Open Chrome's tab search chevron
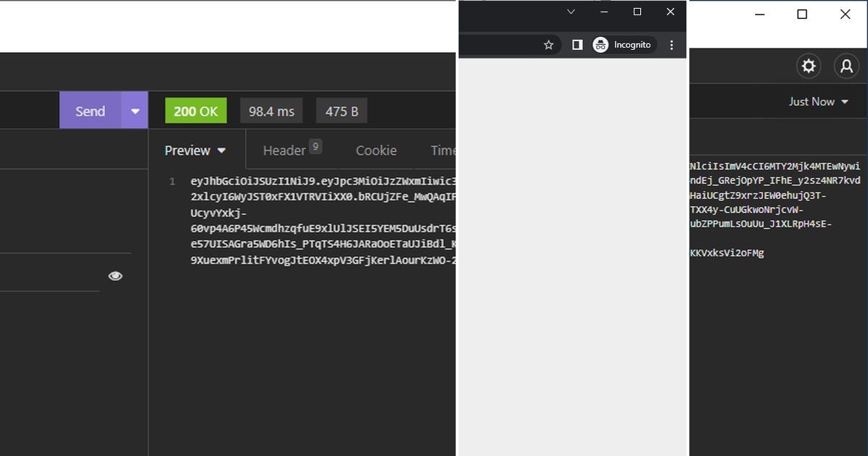868x456 pixels. click(x=571, y=12)
